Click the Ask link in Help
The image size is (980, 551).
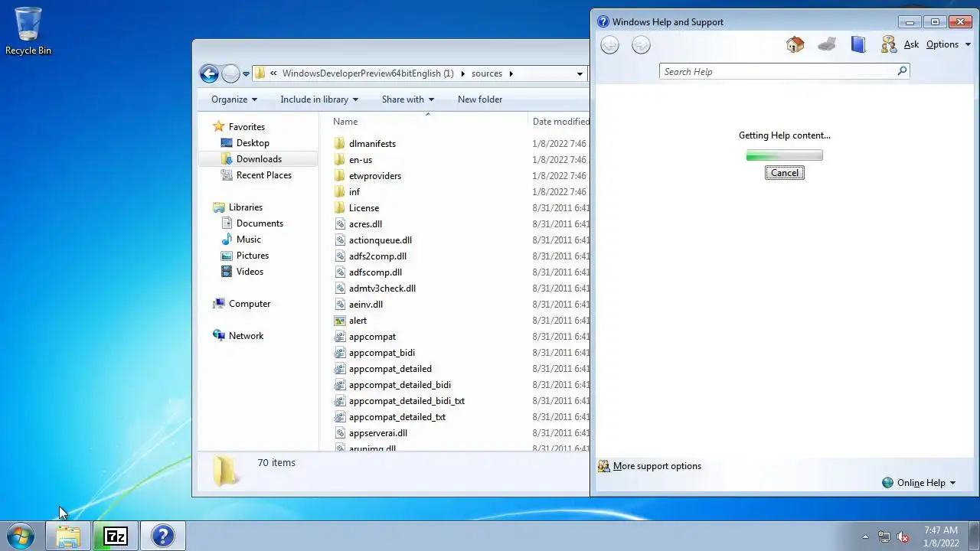click(911, 44)
